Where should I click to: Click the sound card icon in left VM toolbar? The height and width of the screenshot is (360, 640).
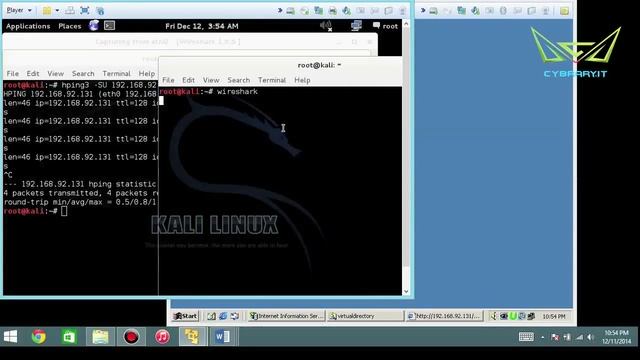[347, 11]
